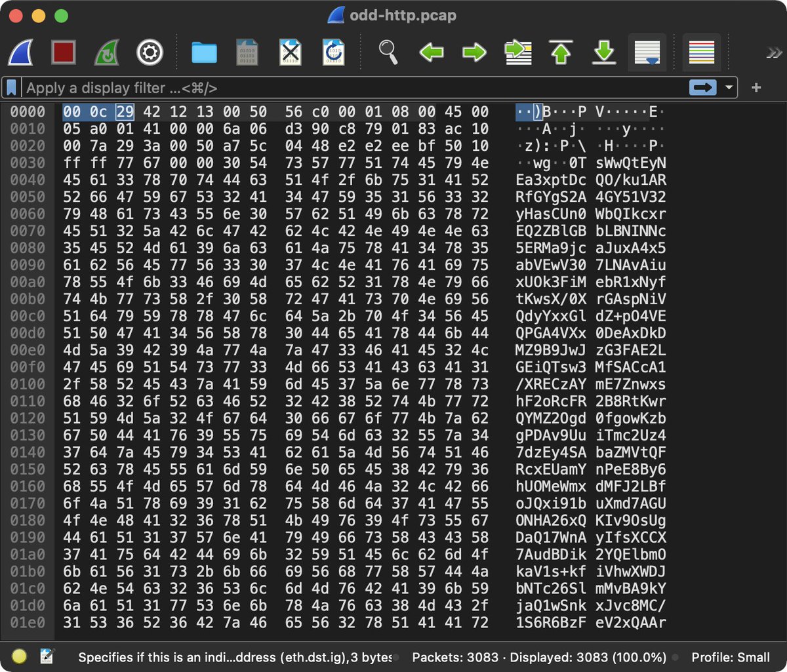
Task: Open a capture file with folder icon
Action: [204, 52]
